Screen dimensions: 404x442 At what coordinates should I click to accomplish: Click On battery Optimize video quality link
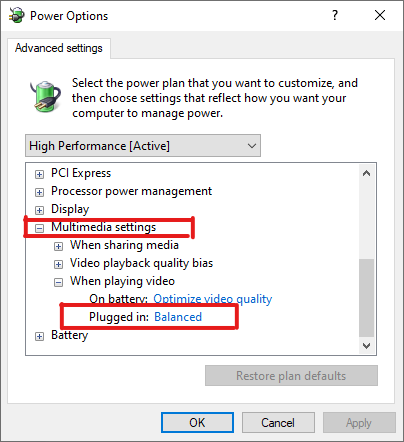213,299
